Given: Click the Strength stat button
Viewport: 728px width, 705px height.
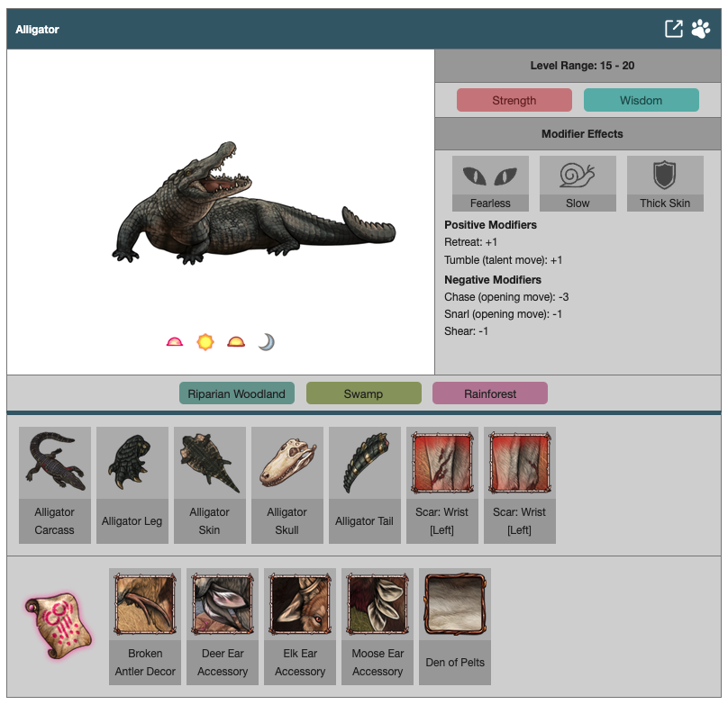Looking at the screenshot, I should point(514,100).
